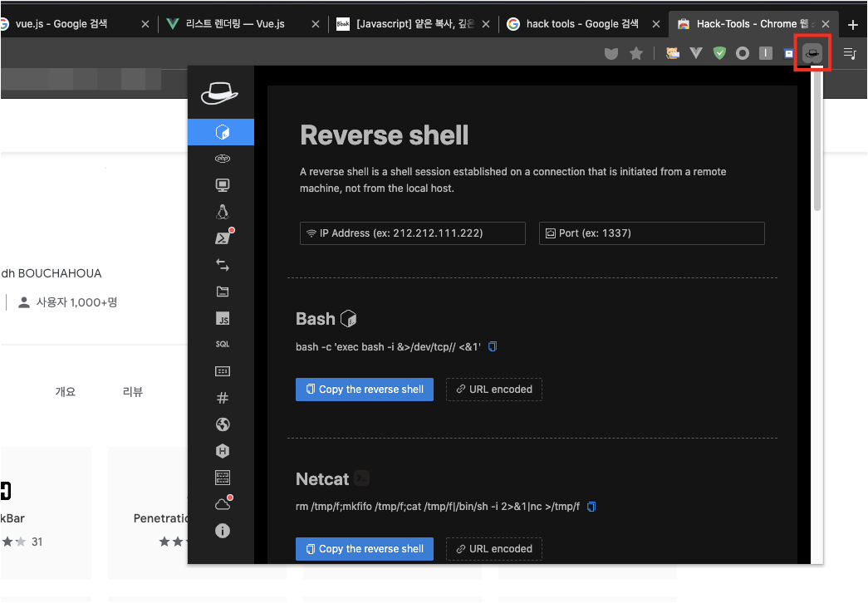Click the Hack-Tools extension icon in toolbar
The height and width of the screenshot is (603, 868).
pyautogui.click(x=812, y=53)
